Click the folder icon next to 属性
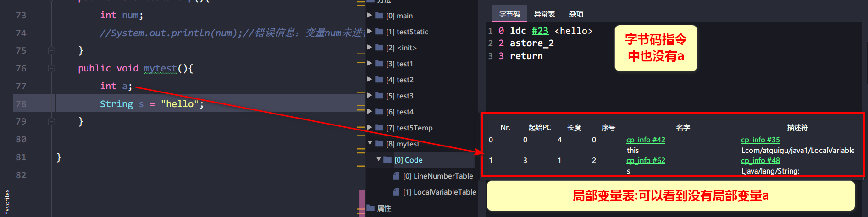 pyautogui.click(x=370, y=208)
